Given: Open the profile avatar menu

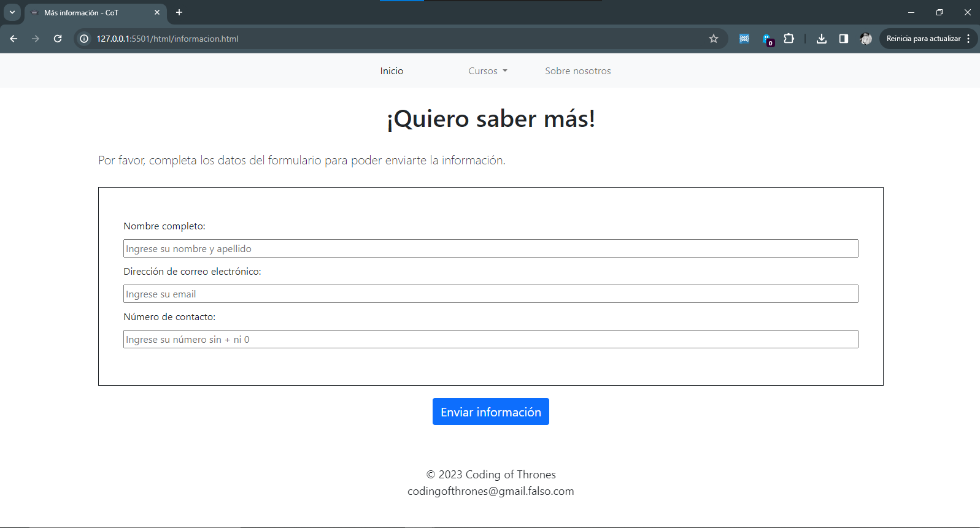Looking at the screenshot, I should [866, 39].
